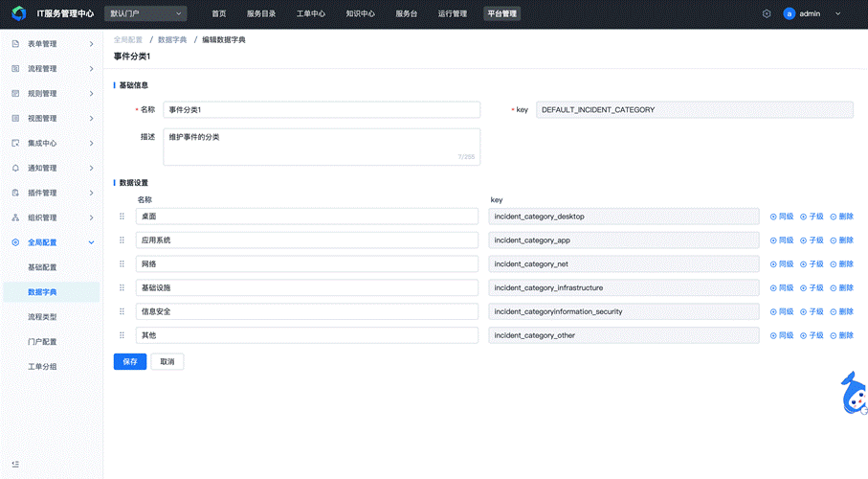Open the admin user menu chevron
868x479 pixels.
coord(837,13)
